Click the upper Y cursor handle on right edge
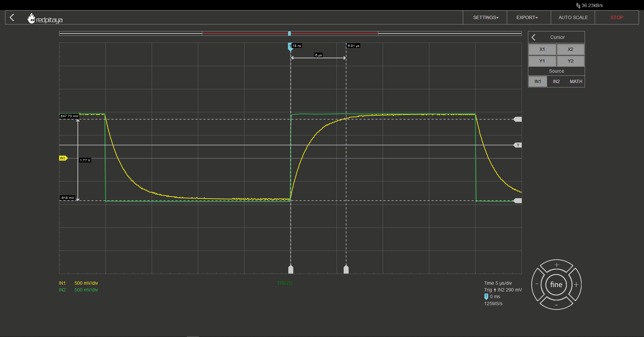 (x=518, y=119)
